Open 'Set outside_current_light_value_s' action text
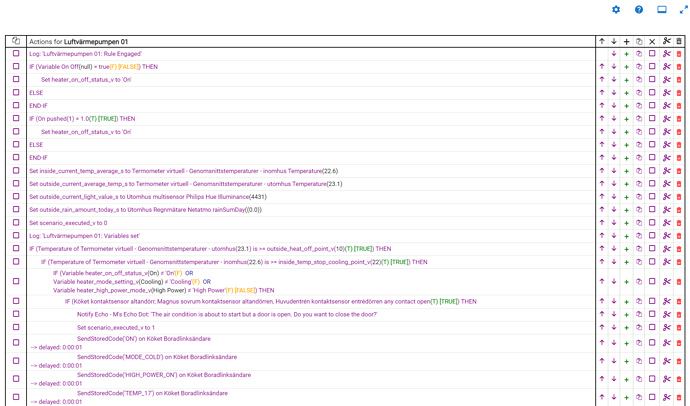This screenshot has height=406, width=690. 148,197
